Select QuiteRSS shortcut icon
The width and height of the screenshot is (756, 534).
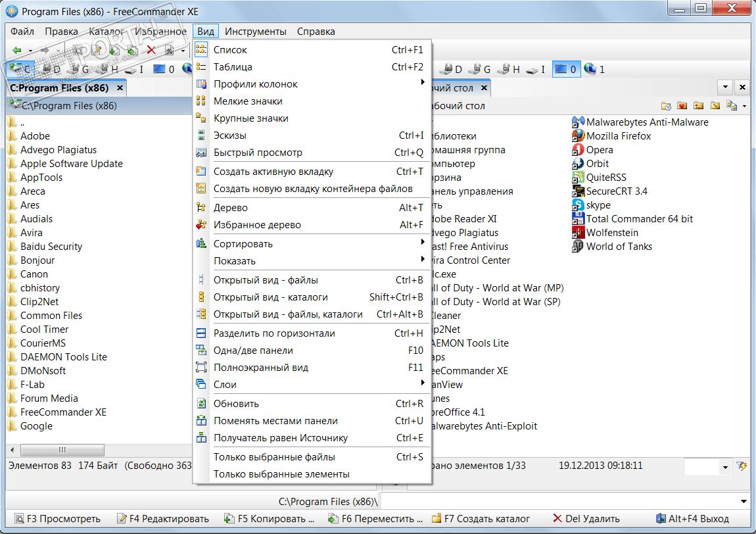pyautogui.click(x=578, y=178)
